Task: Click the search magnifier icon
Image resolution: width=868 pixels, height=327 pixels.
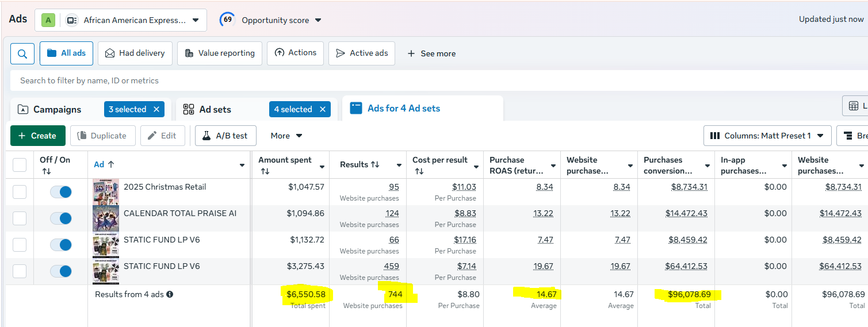Action: pyautogui.click(x=22, y=53)
